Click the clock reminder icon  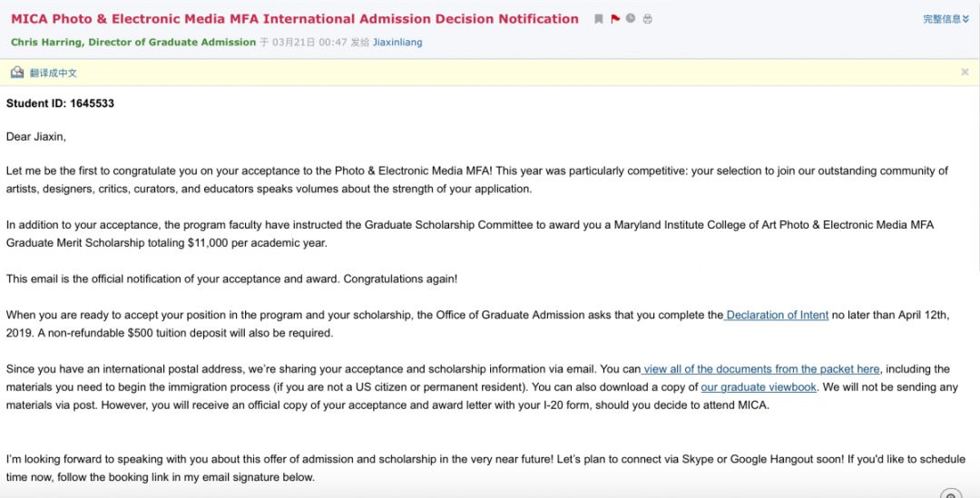631,19
